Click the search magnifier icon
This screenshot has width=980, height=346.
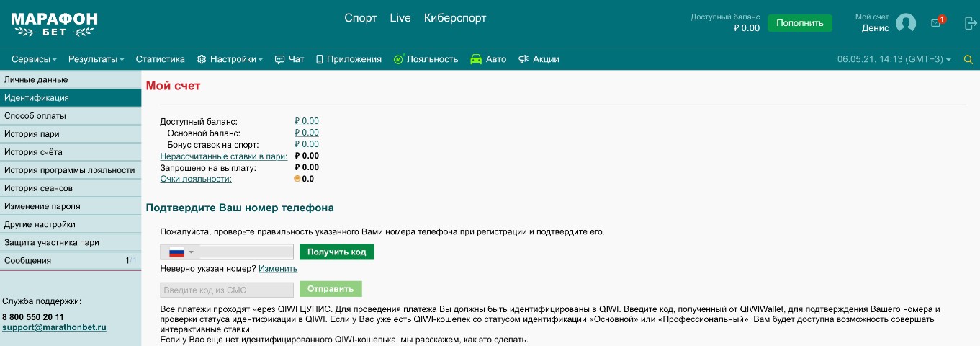click(x=968, y=59)
